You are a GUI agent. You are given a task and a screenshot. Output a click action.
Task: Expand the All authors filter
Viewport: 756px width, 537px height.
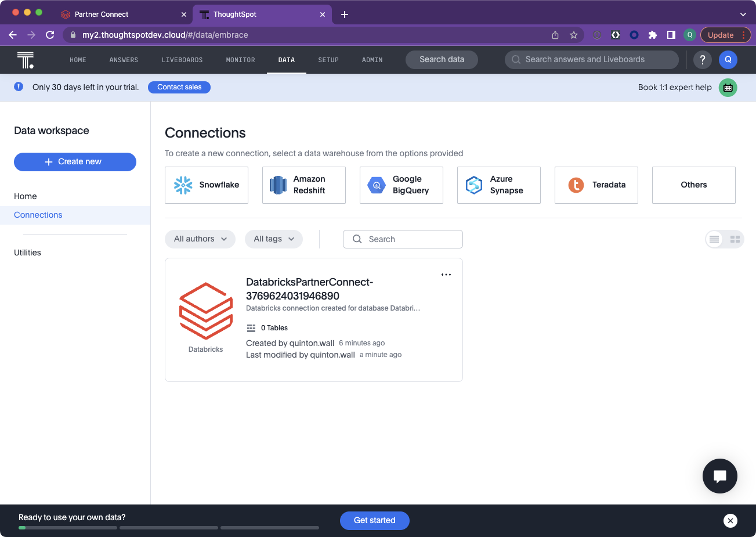coord(200,239)
